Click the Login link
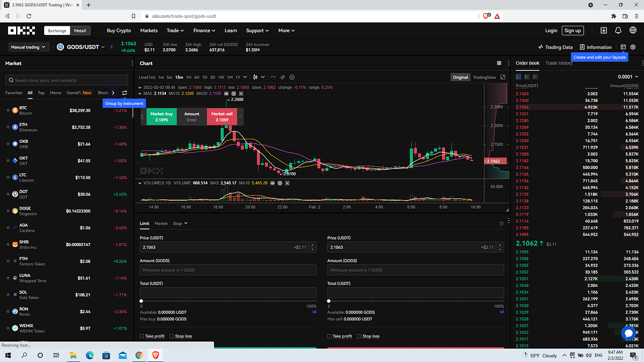Screen dimensions: 644x362 click(551, 31)
